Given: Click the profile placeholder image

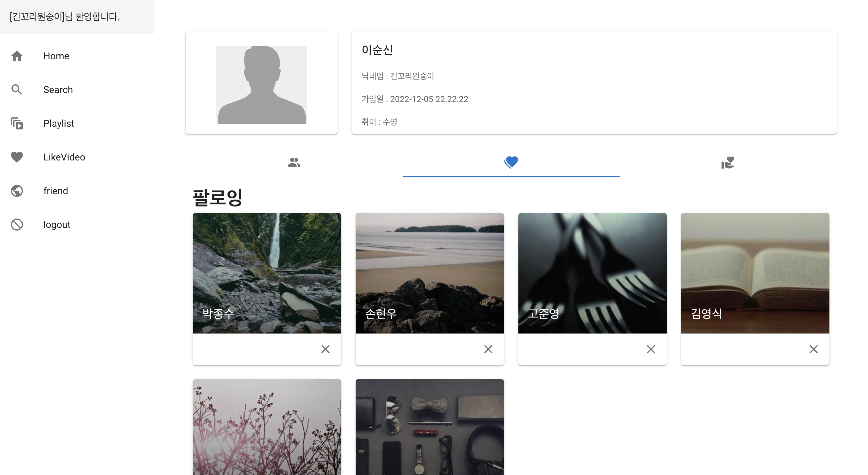Looking at the screenshot, I should click(262, 85).
